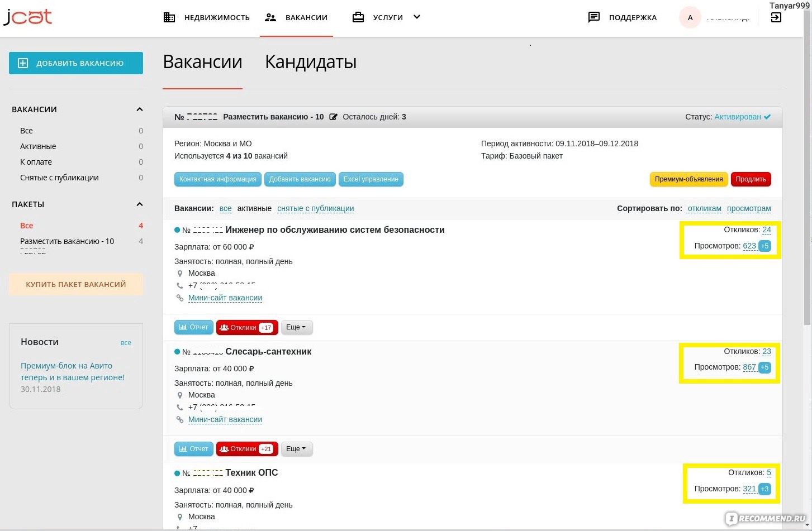Click the briefcase icon beside Услуги
The height and width of the screenshot is (531, 812).
point(358,17)
